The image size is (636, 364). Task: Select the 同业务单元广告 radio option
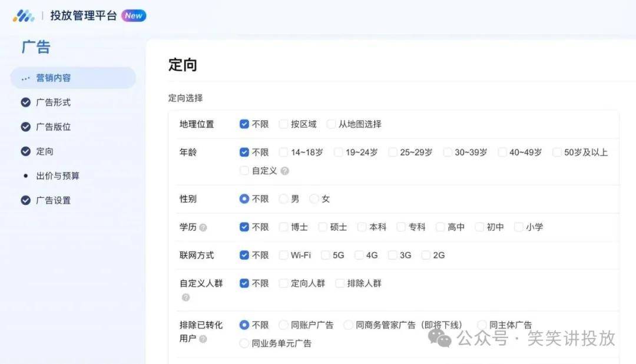[244, 343]
